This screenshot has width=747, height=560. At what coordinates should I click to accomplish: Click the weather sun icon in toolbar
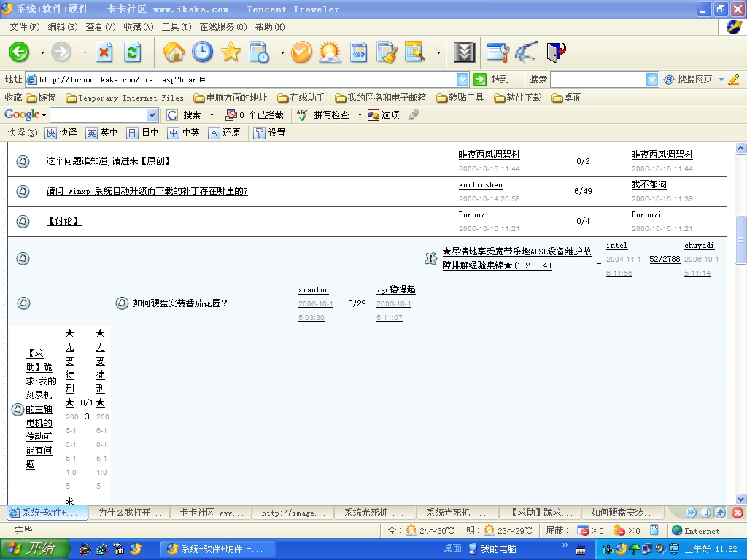[x=330, y=52]
